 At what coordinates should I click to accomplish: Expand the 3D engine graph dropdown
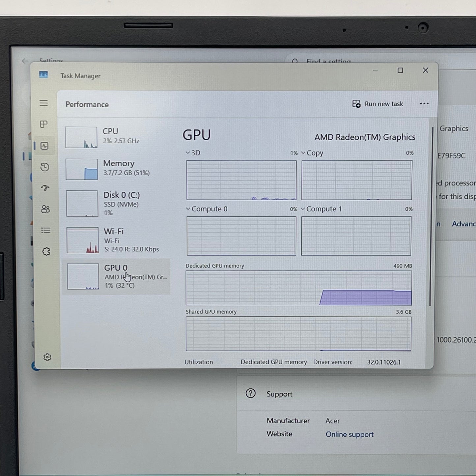(193, 153)
